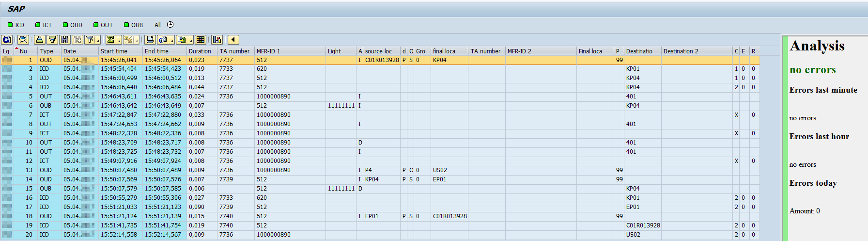The width and height of the screenshot is (868, 241).
Task: Click the All filter button
Action: pyautogui.click(x=157, y=25)
